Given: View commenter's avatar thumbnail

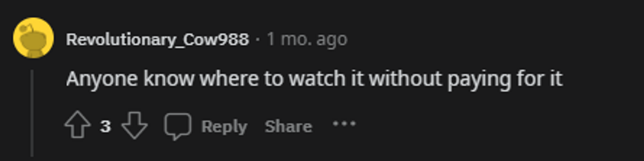Looking at the screenshot, I should pyautogui.click(x=33, y=38).
